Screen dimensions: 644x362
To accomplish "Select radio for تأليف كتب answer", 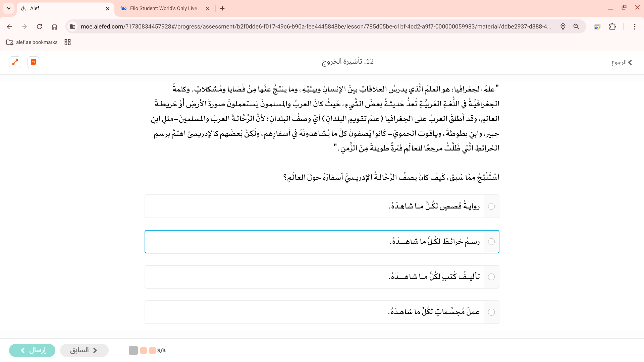I will point(491,277).
